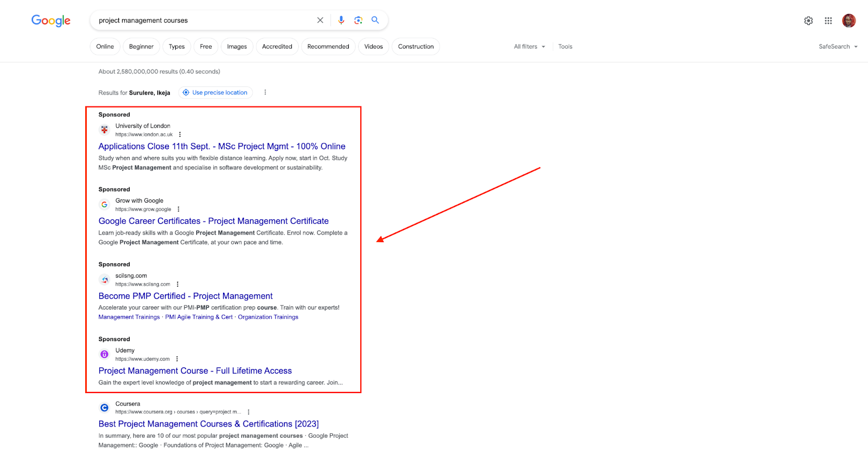Screen dimensions: 868x461
Task: Submit search with the magnifying glass icon
Action: click(x=375, y=20)
